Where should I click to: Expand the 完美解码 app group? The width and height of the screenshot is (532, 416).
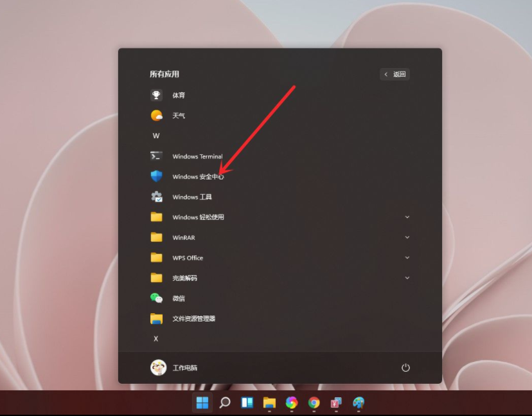(407, 278)
